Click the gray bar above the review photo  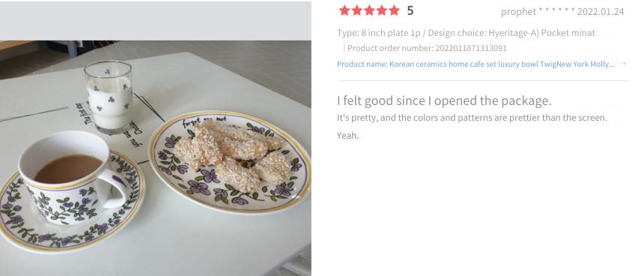(x=155, y=20)
